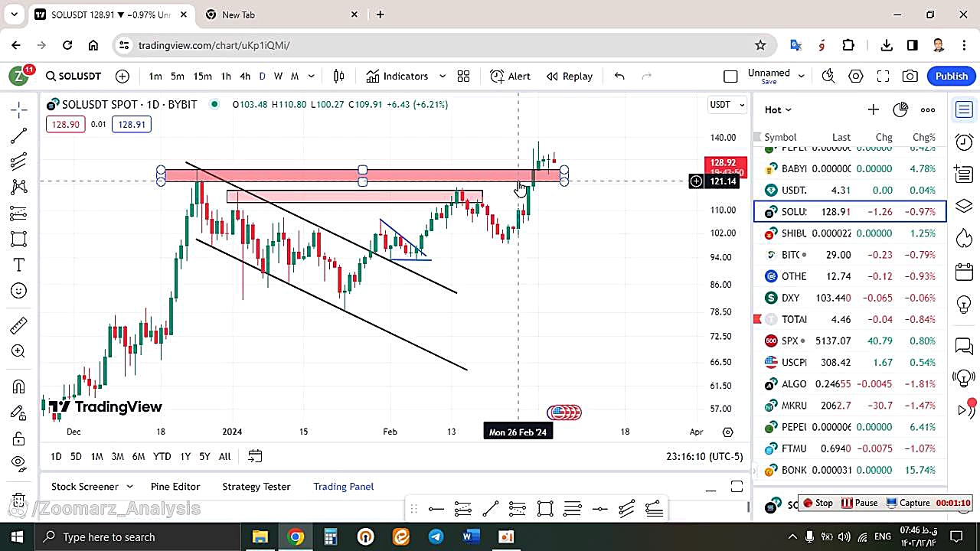The width and height of the screenshot is (980, 551).
Task: Open advanced view pie icon in watchlist
Action: click(x=900, y=109)
